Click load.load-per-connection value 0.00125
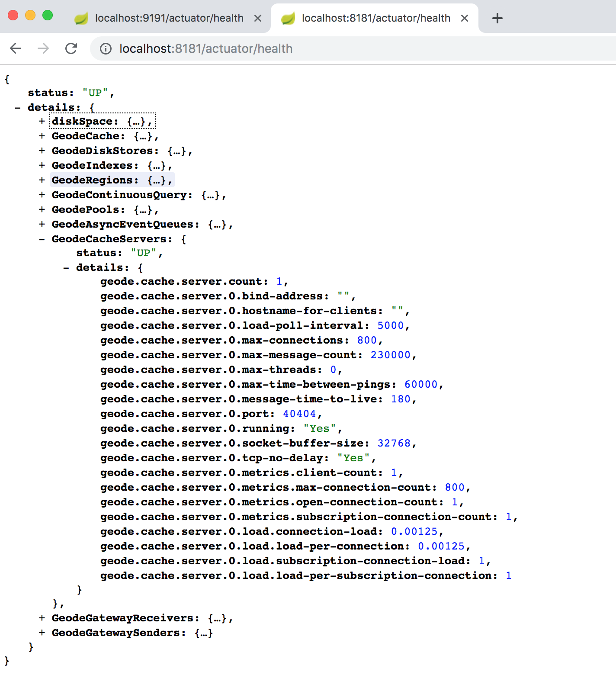Viewport: 616px width, 675px height. (x=441, y=546)
